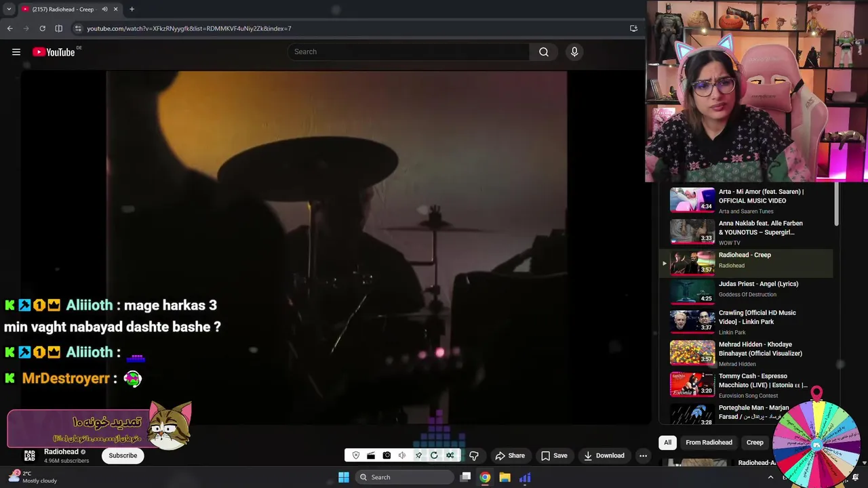868x488 pixels.
Task: Go back in browser history
Action: click(9, 28)
